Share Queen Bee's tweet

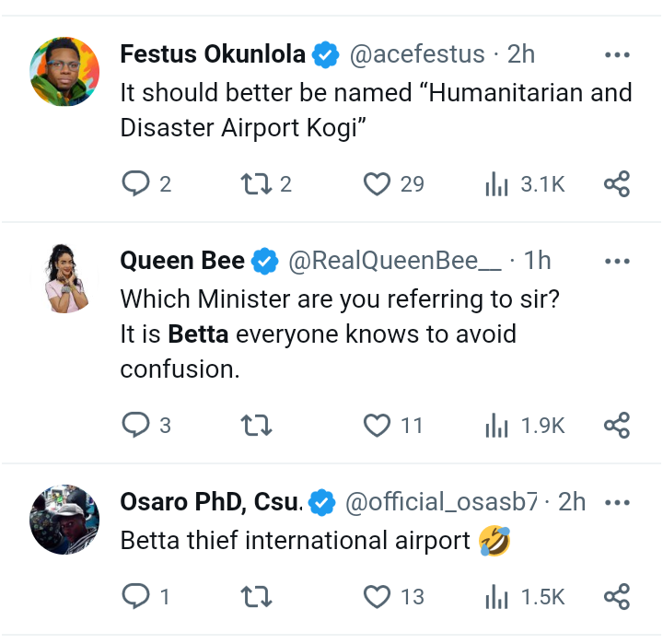coord(616,425)
